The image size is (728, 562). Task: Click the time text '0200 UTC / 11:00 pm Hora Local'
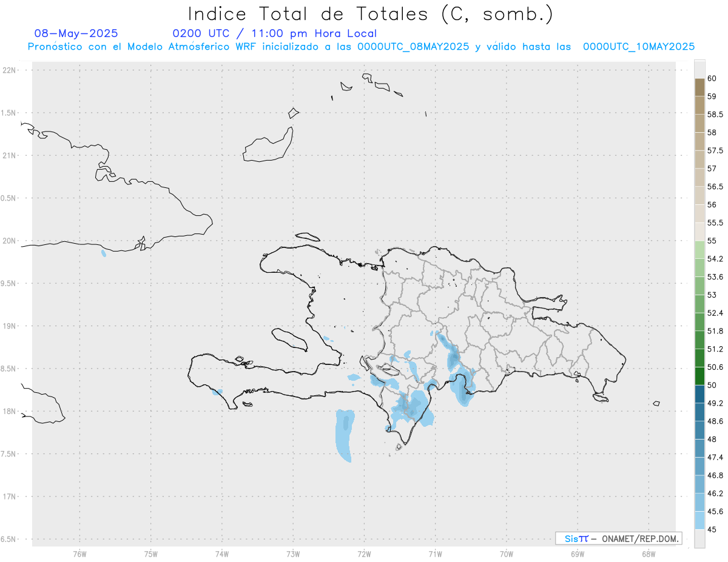275,33
